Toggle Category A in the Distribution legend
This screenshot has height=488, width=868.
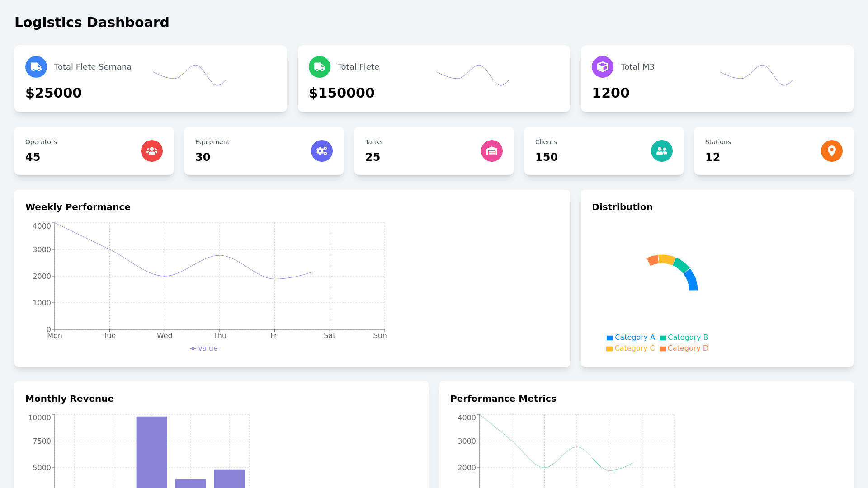point(631,338)
